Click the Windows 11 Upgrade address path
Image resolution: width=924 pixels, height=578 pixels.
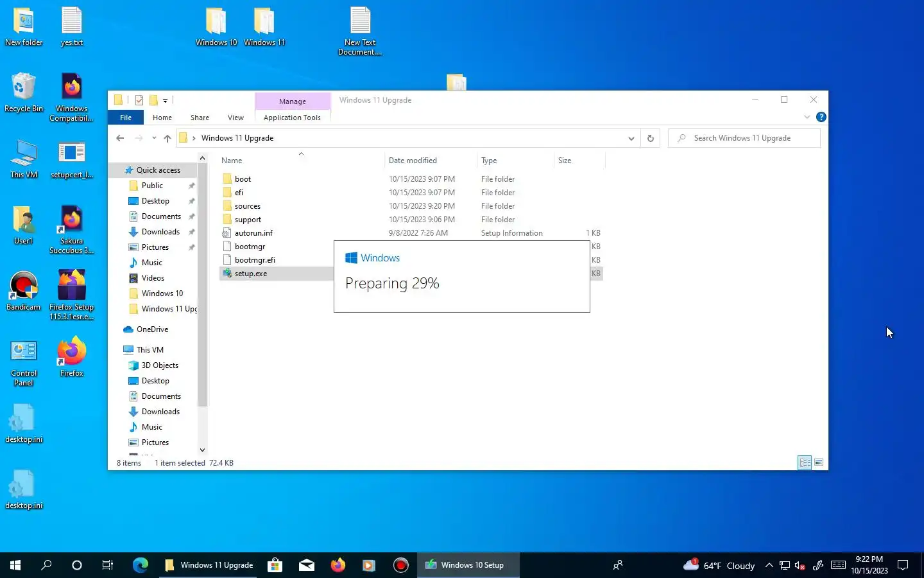237,138
